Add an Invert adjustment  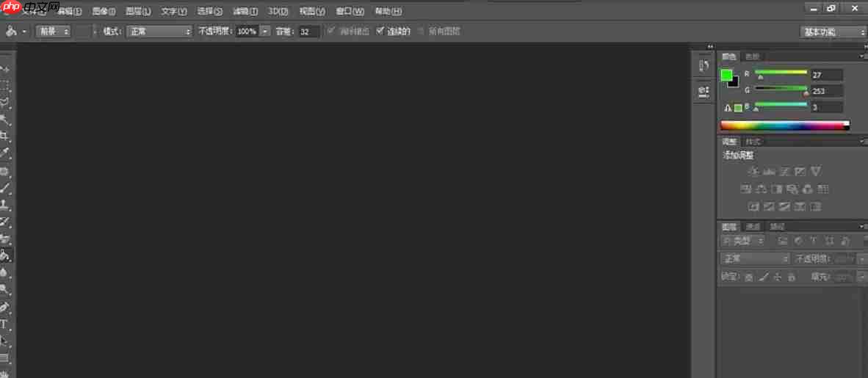pos(753,207)
